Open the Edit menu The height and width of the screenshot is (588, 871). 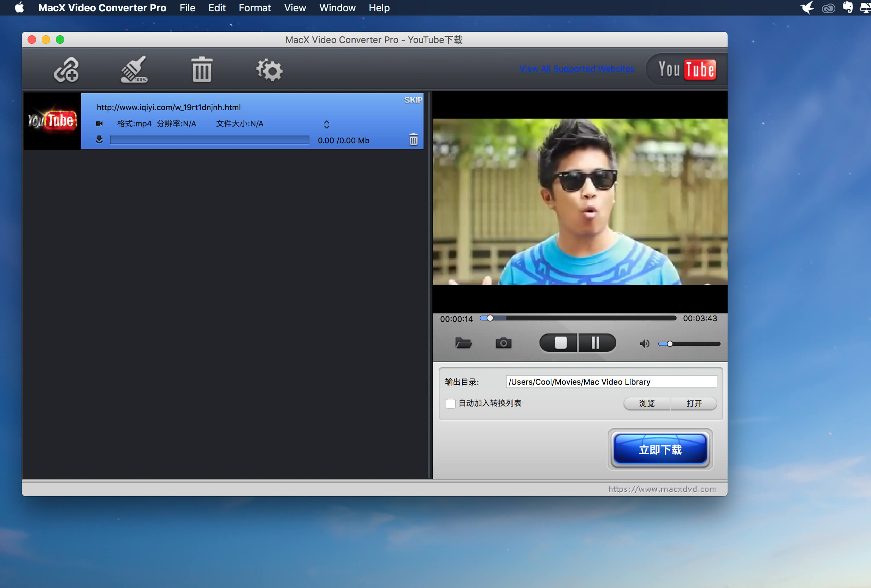tap(217, 8)
